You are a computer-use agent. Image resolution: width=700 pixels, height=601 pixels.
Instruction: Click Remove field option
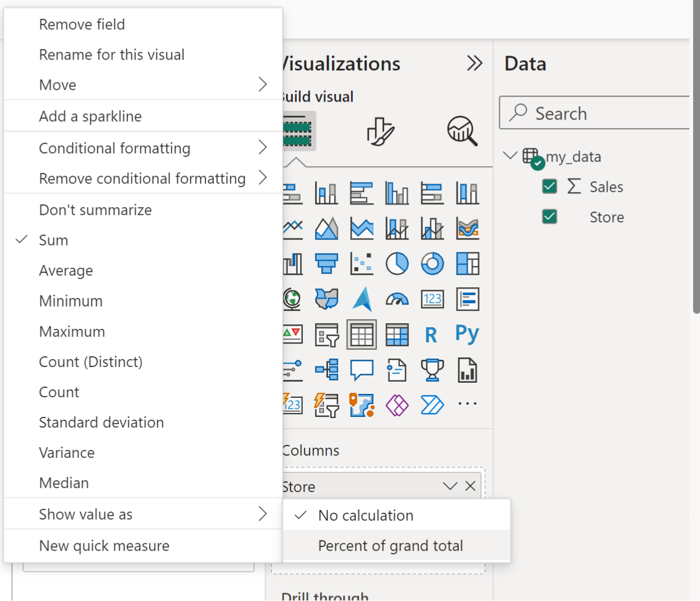tap(82, 25)
